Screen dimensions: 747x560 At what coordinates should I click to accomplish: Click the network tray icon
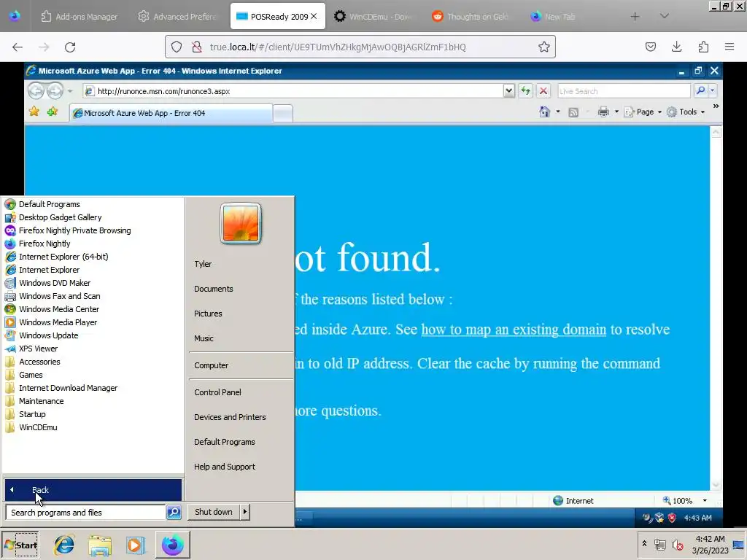[659, 545]
